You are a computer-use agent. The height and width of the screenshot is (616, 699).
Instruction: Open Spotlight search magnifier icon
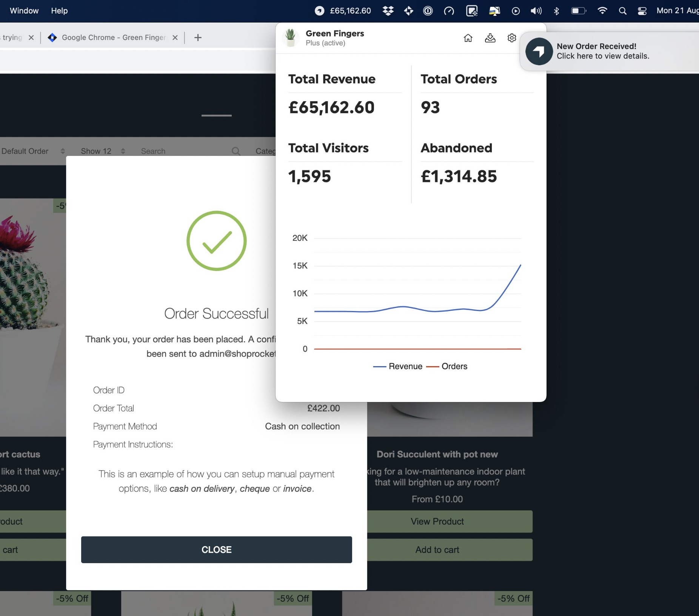tap(622, 11)
